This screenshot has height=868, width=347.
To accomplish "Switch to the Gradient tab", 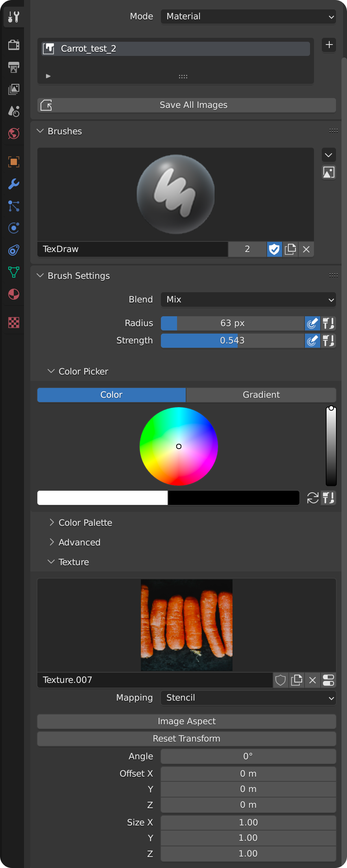I will click(261, 395).
